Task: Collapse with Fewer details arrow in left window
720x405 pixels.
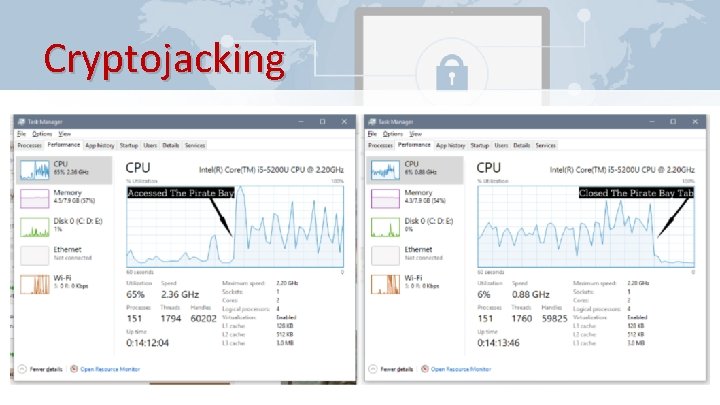Action: [22, 369]
